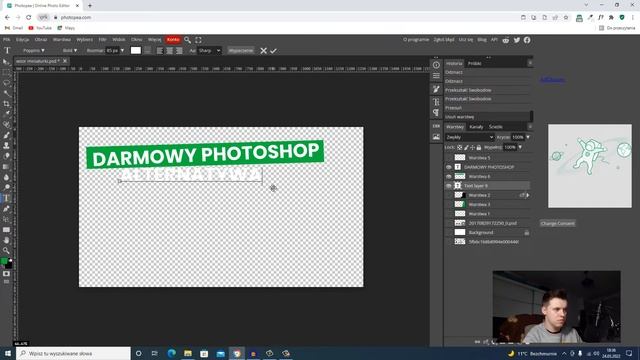Open the Paragraph panel icon

pyautogui.click(x=436, y=112)
